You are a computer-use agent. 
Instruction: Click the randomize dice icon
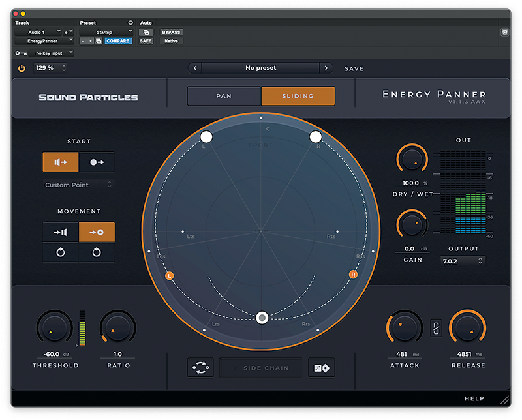pyautogui.click(x=322, y=368)
